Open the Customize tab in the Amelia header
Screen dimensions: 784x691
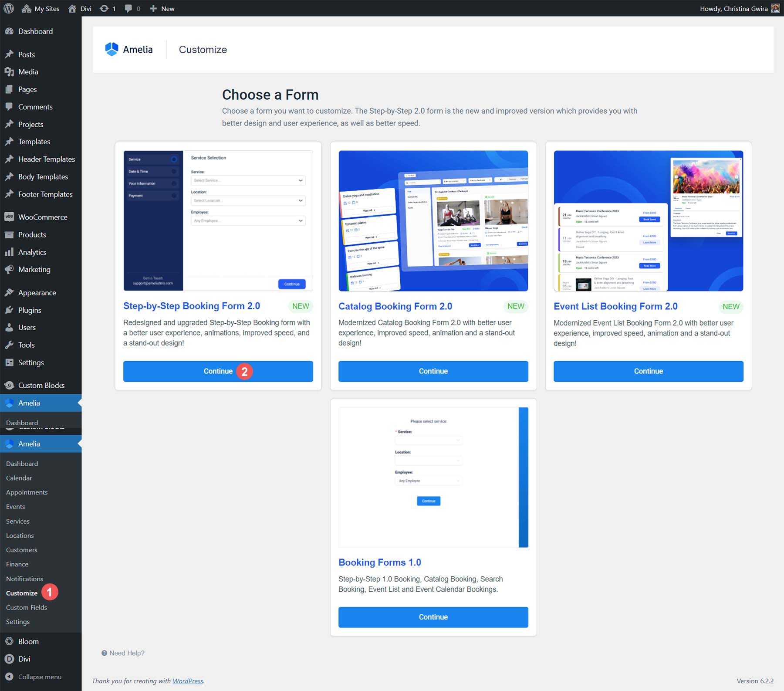point(203,49)
